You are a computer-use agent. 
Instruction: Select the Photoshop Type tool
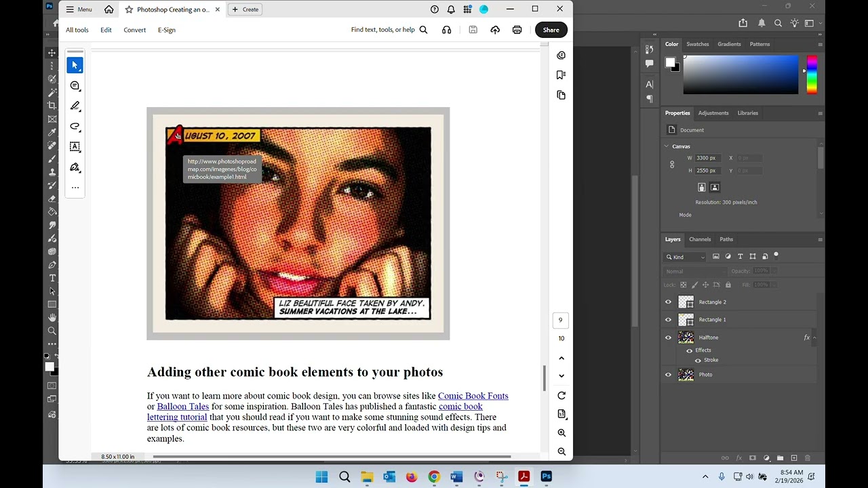52,278
